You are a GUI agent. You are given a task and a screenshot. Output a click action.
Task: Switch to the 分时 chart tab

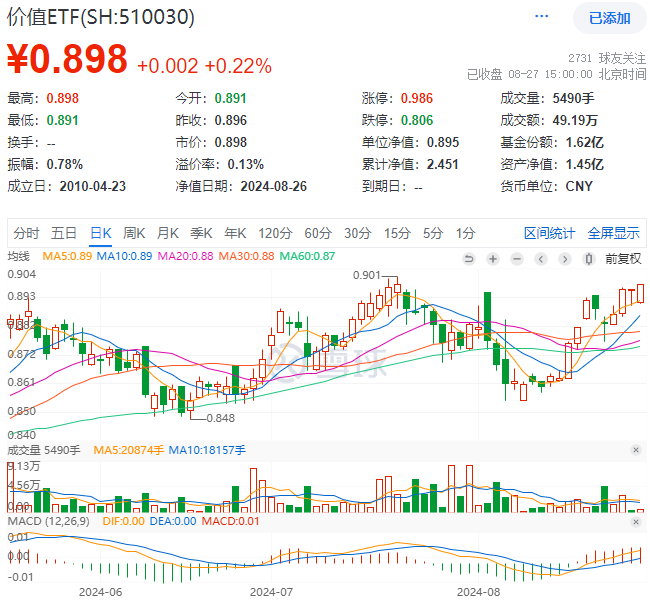[26, 233]
